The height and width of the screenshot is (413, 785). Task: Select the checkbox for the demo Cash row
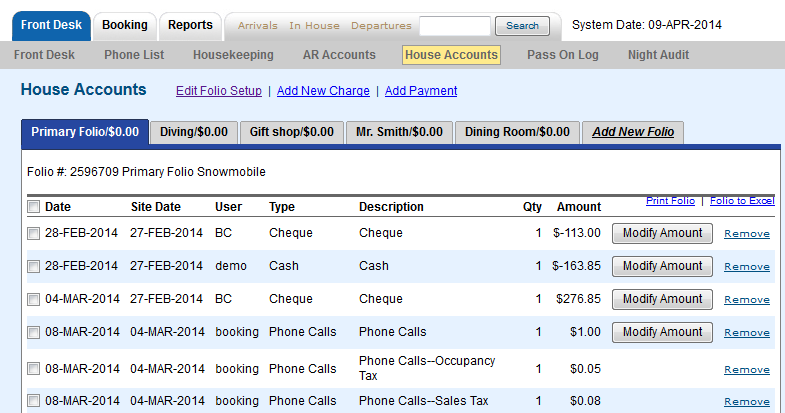click(x=34, y=266)
